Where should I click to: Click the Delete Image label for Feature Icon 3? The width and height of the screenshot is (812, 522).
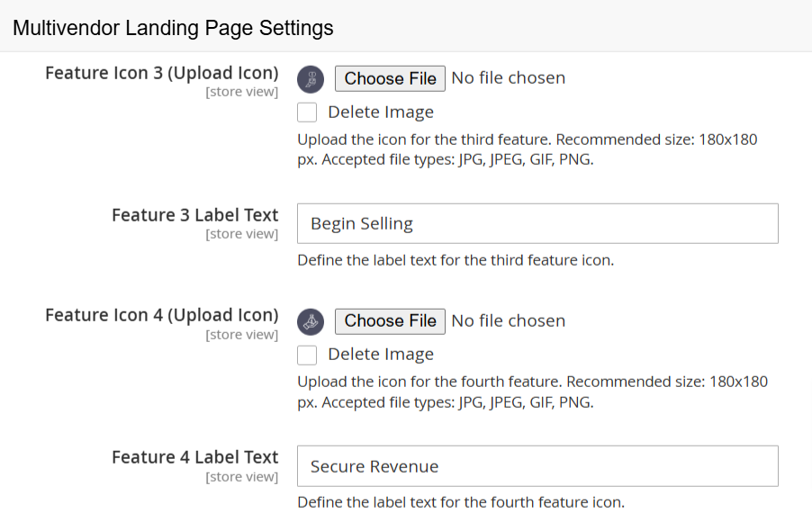[381, 112]
